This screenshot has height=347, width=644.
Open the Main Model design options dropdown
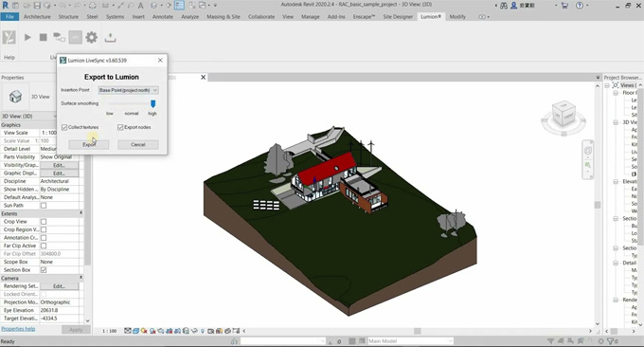coord(410,341)
